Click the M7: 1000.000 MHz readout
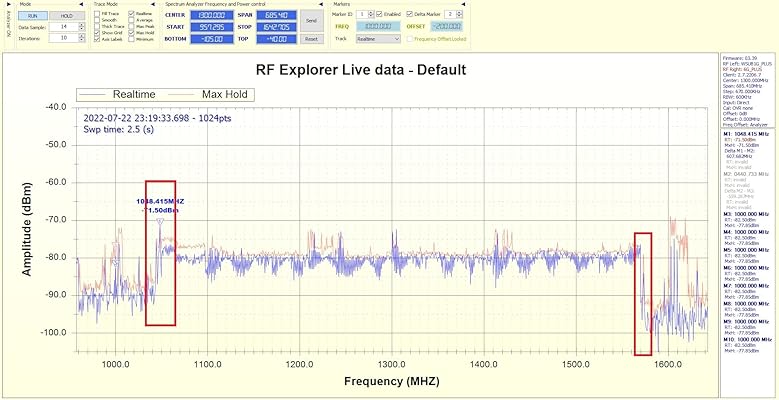This screenshot has height=400, width=779. pyautogui.click(x=746, y=286)
